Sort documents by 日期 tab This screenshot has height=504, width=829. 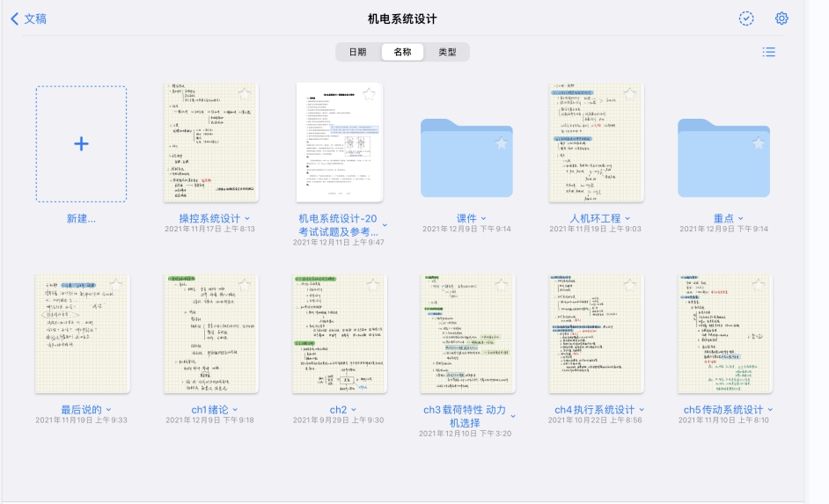[358, 52]
